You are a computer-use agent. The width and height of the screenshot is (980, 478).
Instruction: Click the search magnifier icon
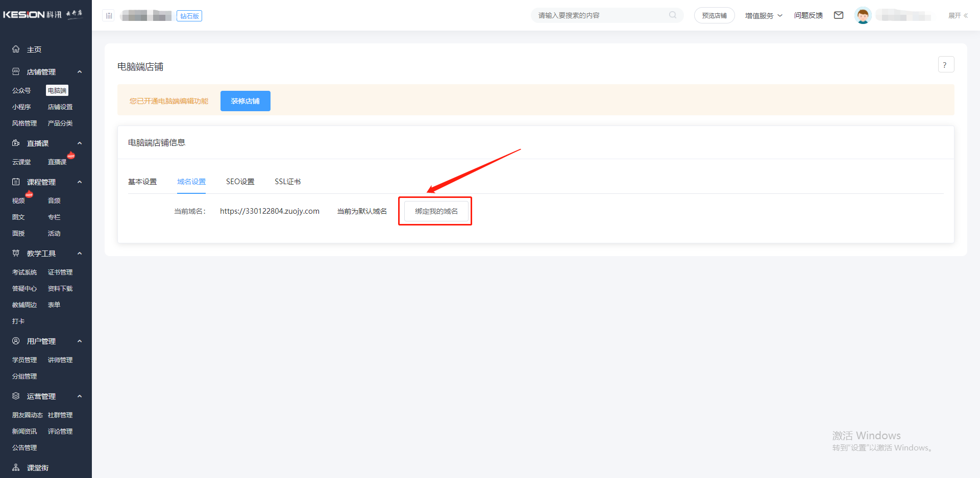pyautogui.click(x=673, y=15)
